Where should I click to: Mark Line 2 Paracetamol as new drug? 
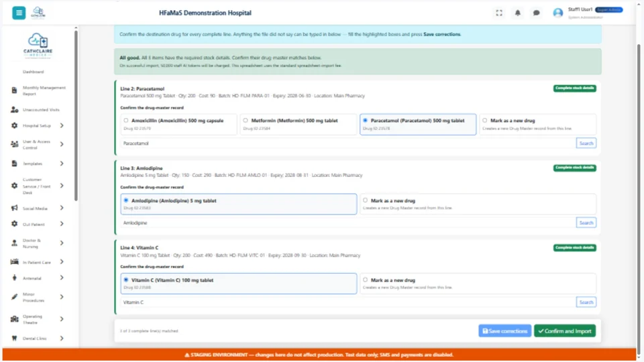coord(484,121)
